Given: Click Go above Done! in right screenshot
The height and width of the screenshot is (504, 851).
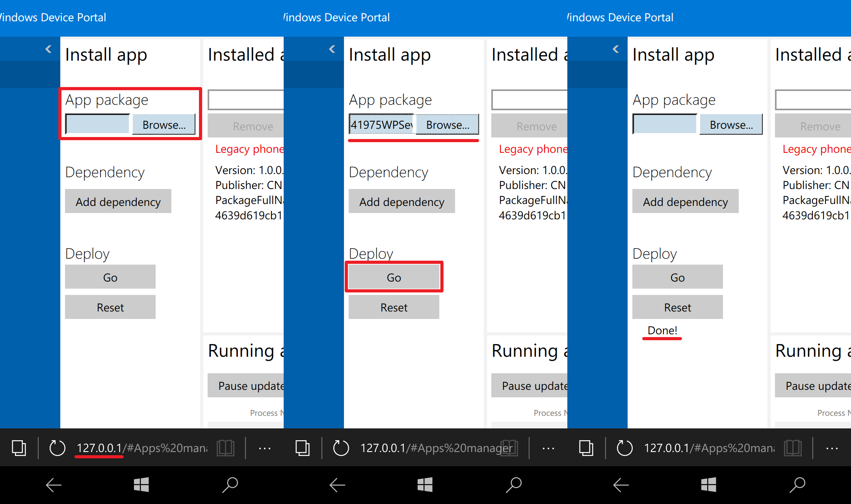Looking at the screenshot, I should pos(678,277).
